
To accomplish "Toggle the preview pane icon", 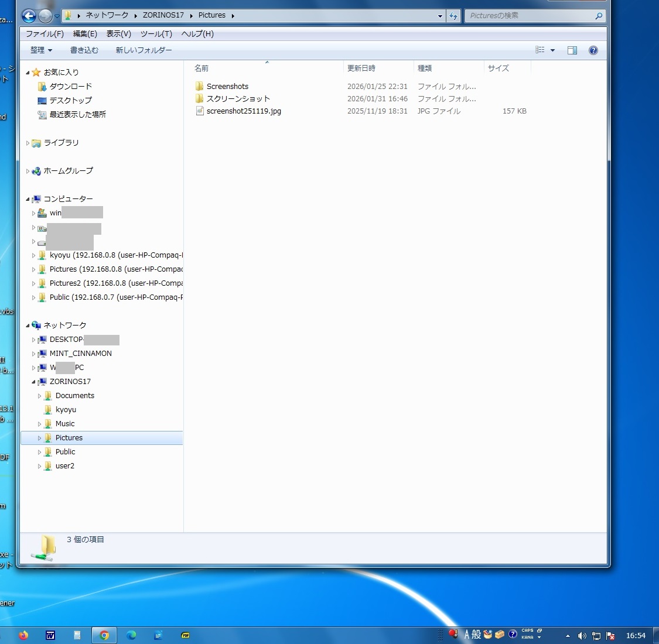I will point(572,50).
